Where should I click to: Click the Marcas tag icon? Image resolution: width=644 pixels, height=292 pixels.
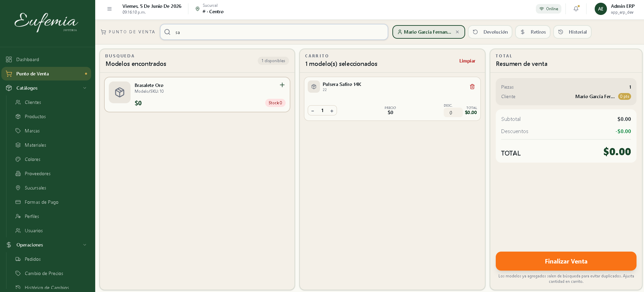(x=18, y=131)
